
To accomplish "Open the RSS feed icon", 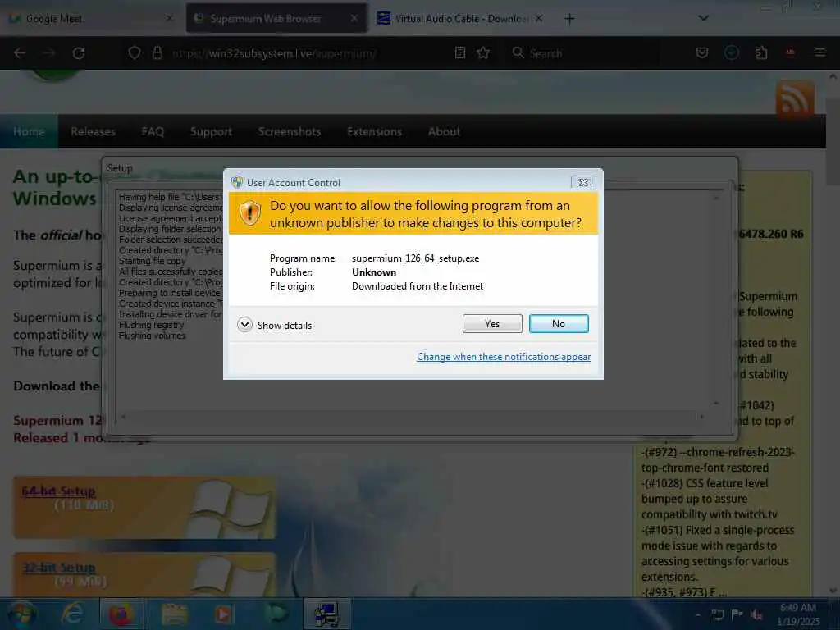I will click(795, 99).
